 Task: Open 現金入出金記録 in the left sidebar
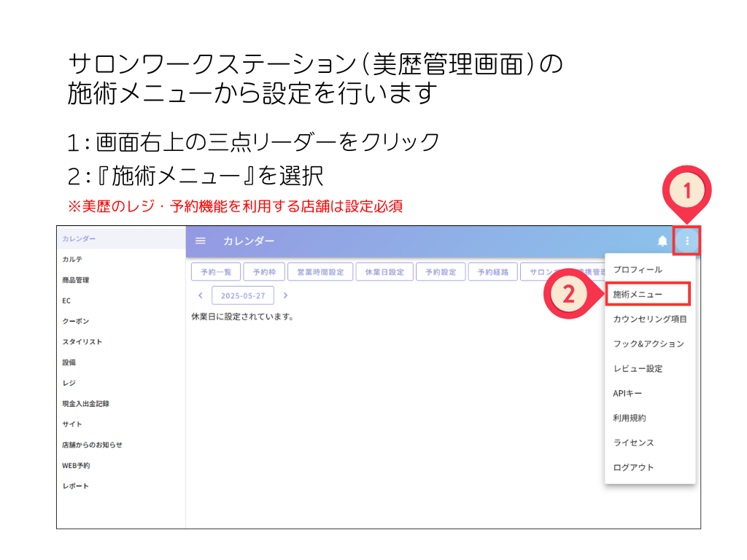click(121, 404)
